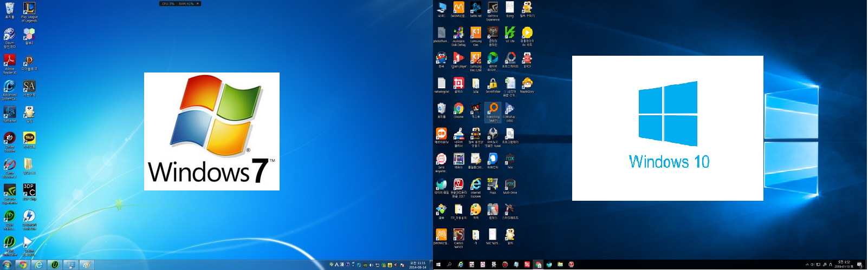Open Fraps desktop shortcut
The width and height of the screenshot is (868, 270).
click(x=493, y=186)
